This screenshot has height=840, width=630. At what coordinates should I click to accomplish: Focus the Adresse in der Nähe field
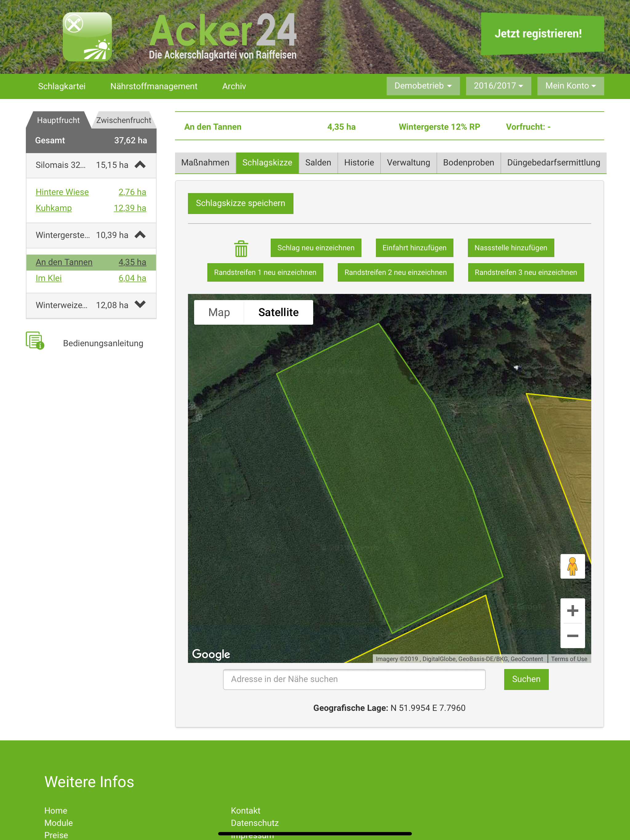354,679
